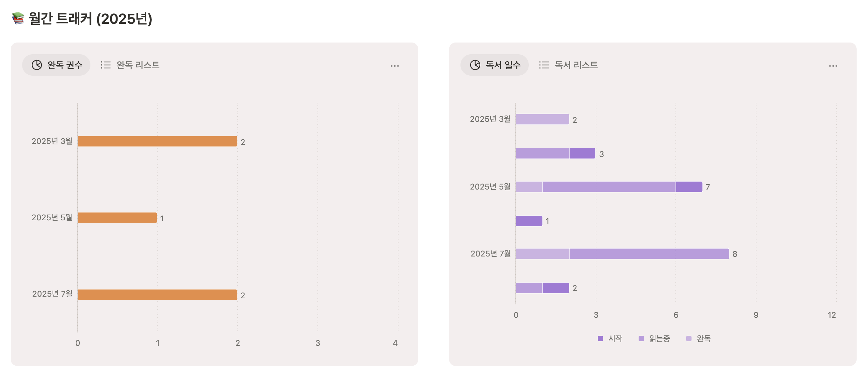
Task: Click the 시작 legend color swatch
Action: coord(600,338)
